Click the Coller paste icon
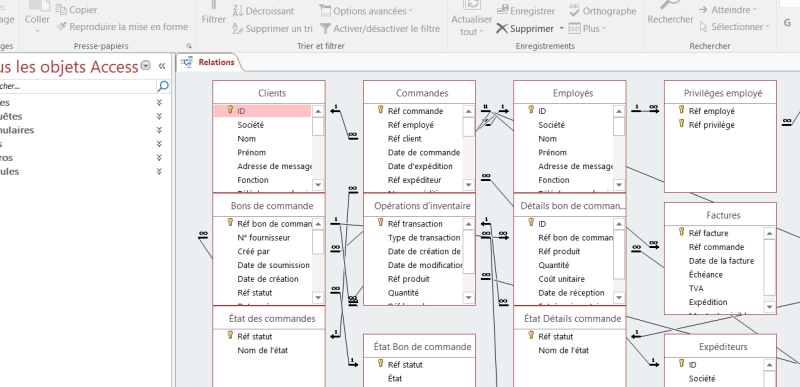Screen dimensions: 800x387 pyautogui.click(x=38, y=6)
